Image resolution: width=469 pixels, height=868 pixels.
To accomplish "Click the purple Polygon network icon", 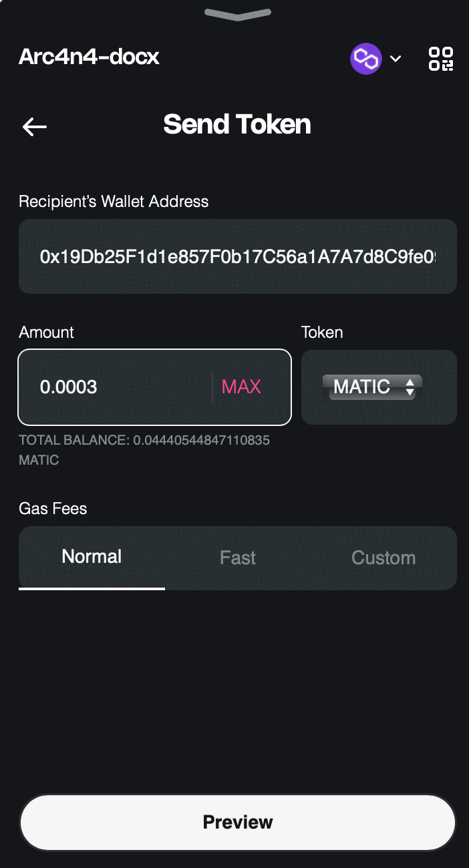I will pyautogui.click(x=366, y=59).
